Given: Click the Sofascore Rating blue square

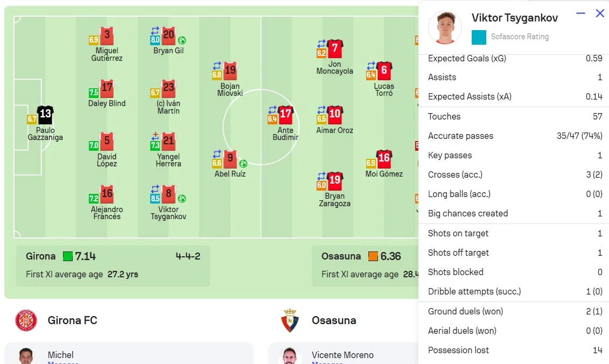Looking at the screenshot, I should coord(479,37).
